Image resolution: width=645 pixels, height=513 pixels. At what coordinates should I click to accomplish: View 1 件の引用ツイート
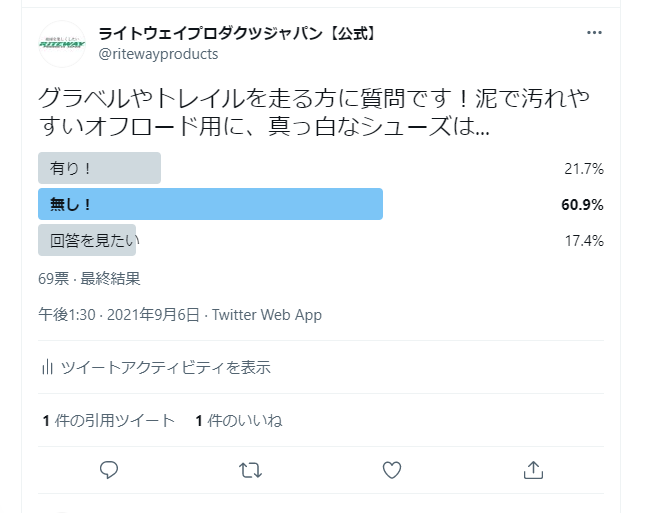click(109, 420)
